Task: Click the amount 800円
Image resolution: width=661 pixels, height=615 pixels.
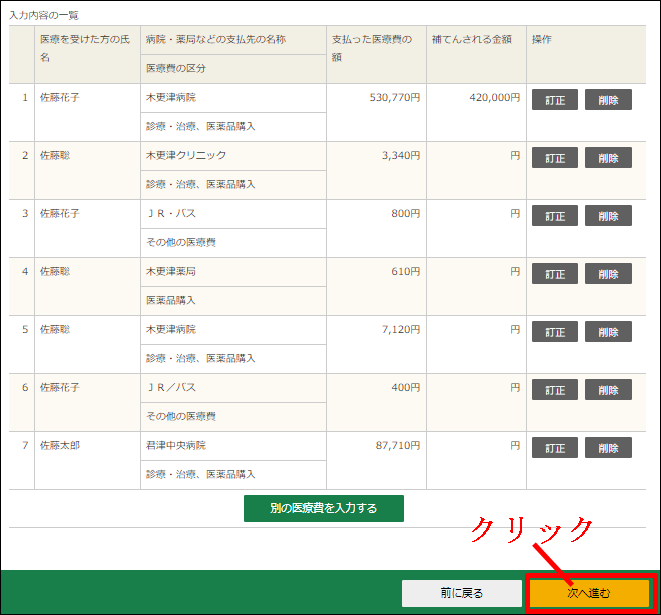Action: pyautogui.click(x=406, y=214)
